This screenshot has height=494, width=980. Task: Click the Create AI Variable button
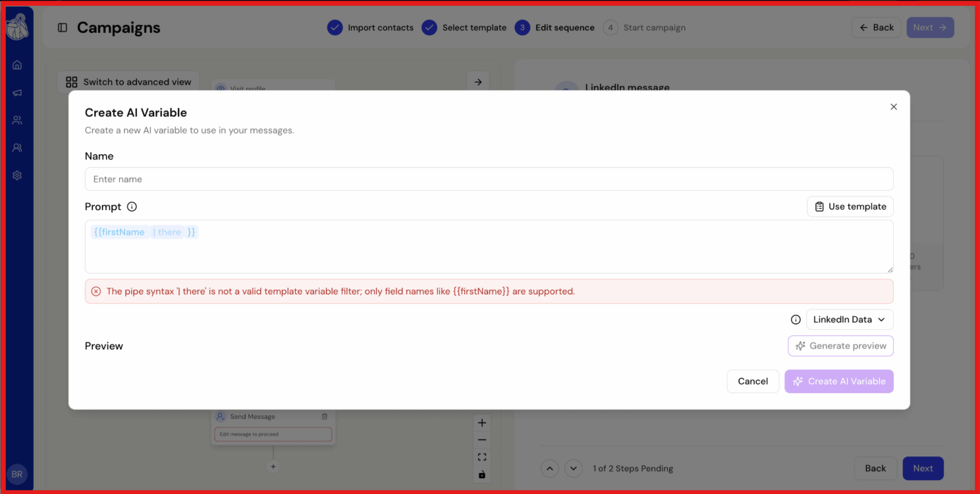(839, 381)
